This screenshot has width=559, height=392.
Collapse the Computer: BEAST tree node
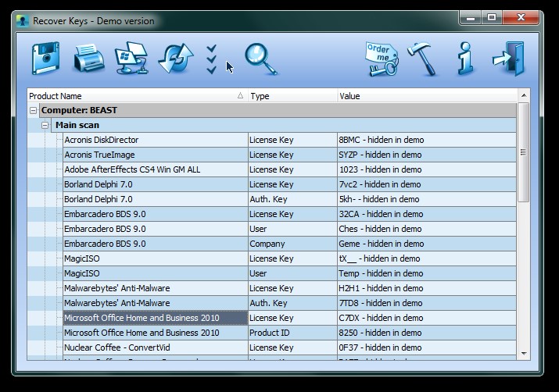pos(33,111)
